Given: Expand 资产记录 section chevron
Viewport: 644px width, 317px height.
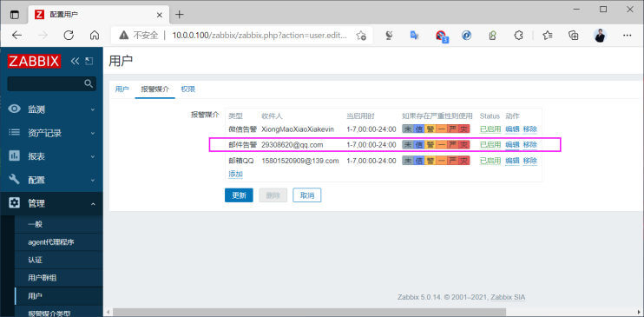Looking at the screenshot, I should click(93, 133).
